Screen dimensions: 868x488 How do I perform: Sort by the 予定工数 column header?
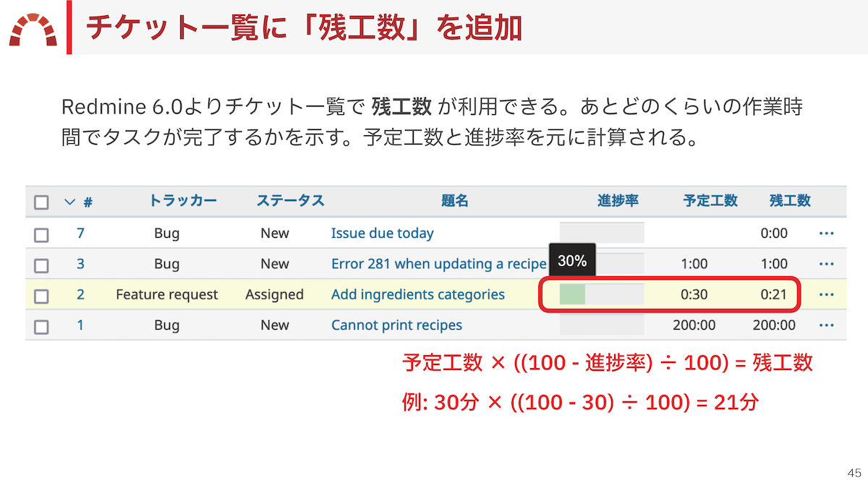(x=710, y=201)
